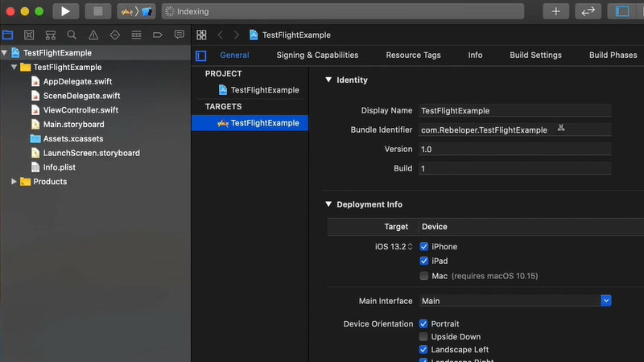Open iOS 13.2 deployment target dropdown
This screenshot has height=362, width=644.
point(394,246)
